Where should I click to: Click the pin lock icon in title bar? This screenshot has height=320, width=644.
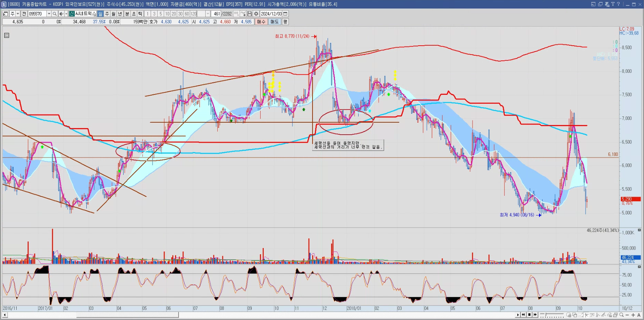[x=607, y=4]
